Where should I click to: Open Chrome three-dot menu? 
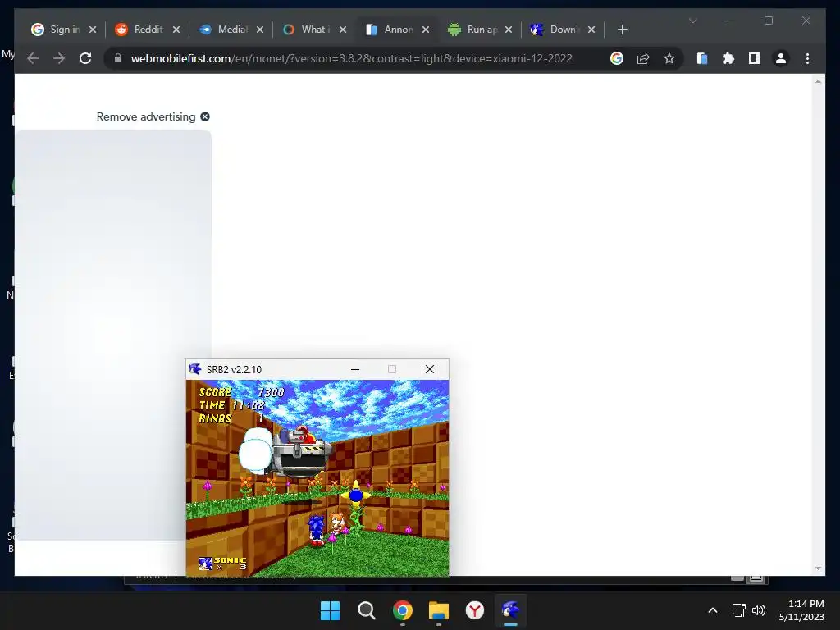tap(807, 58)
